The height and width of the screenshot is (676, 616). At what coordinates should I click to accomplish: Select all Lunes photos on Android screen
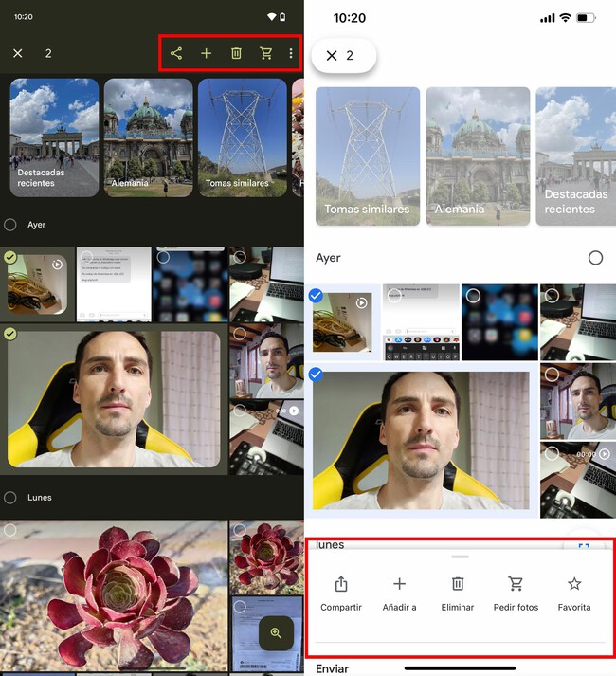coord(10,498)
